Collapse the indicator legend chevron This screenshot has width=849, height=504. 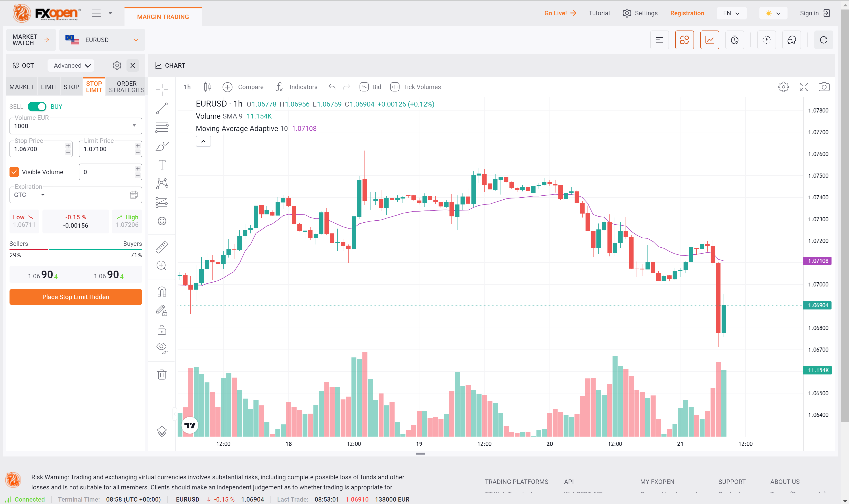click(x=203, y=141)
